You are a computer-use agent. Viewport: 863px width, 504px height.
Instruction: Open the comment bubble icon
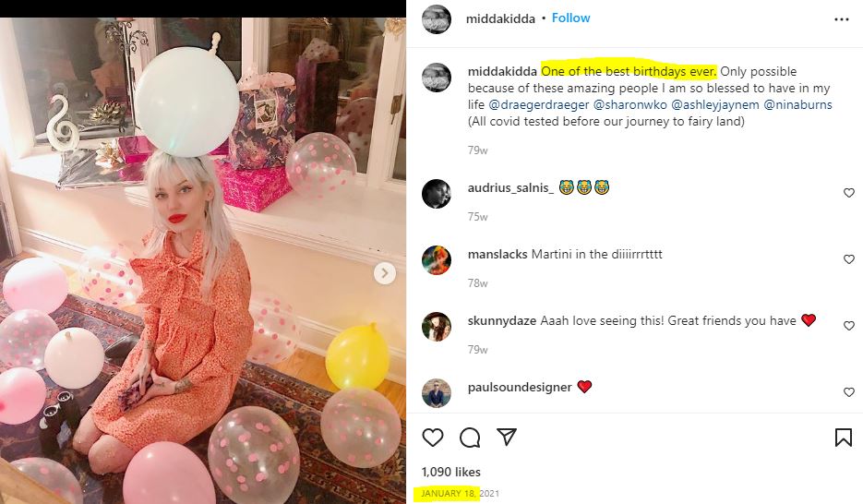coord(470,438)
